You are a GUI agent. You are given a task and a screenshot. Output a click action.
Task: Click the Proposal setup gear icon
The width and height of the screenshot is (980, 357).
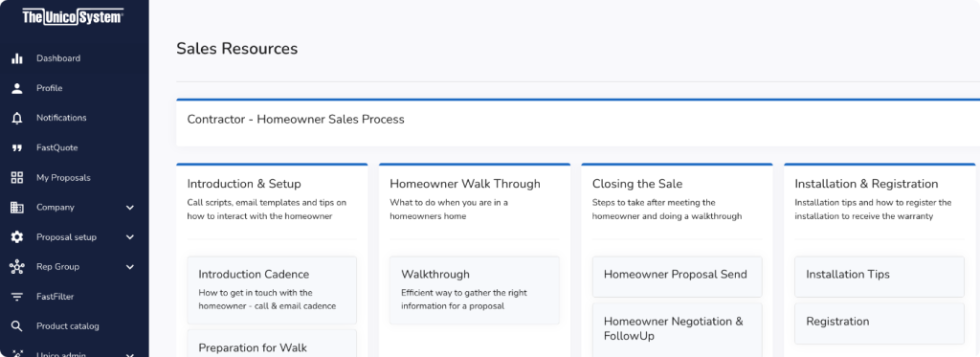point(17,237)
